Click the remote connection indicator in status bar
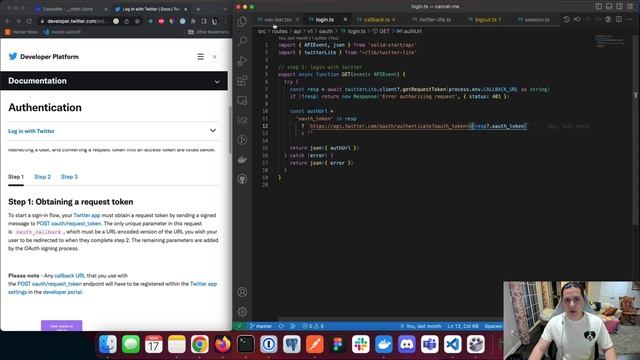The height and width of the screenshot is (360, 640). point(240,326)
